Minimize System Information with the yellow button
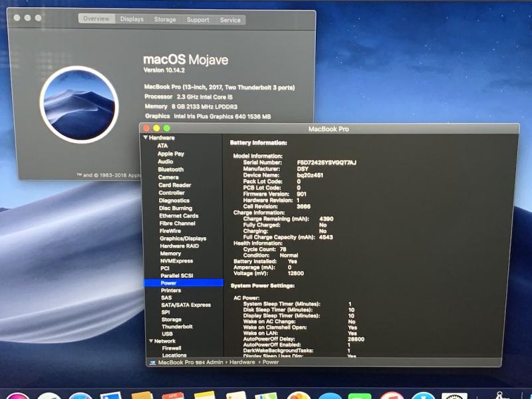The width and height of the screenshot is (532, 399). [x=156, y=128]
